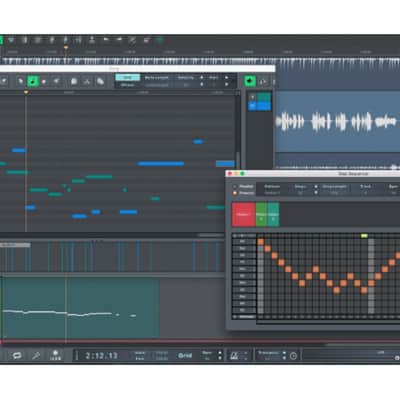
Task: Open the Grid setting in bottom bar
Action: coord(185,356)
